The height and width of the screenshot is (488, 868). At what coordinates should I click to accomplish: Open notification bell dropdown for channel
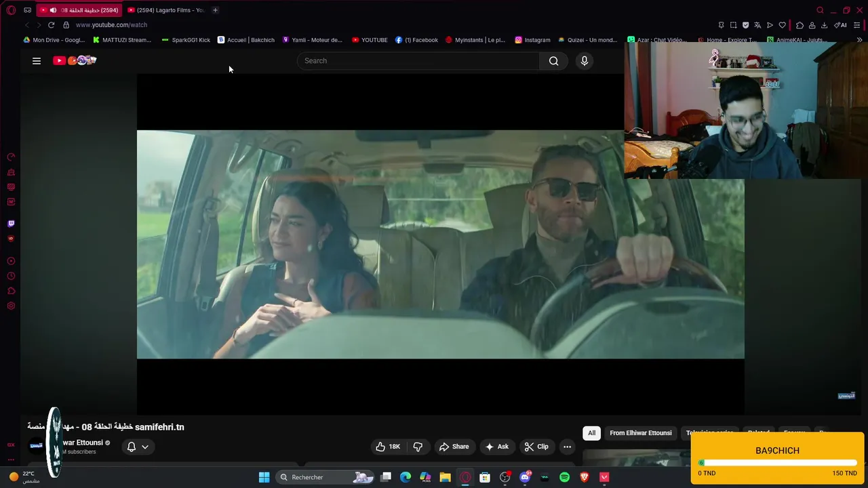coord(138,447)
